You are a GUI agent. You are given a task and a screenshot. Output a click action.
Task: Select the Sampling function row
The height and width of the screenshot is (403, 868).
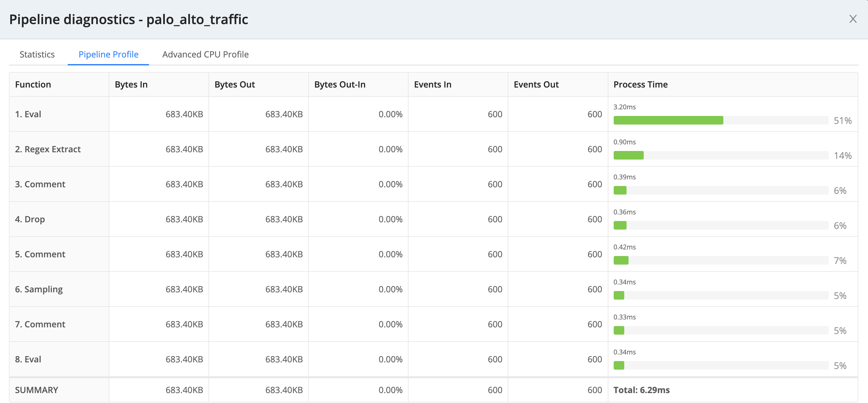[39, 289]
